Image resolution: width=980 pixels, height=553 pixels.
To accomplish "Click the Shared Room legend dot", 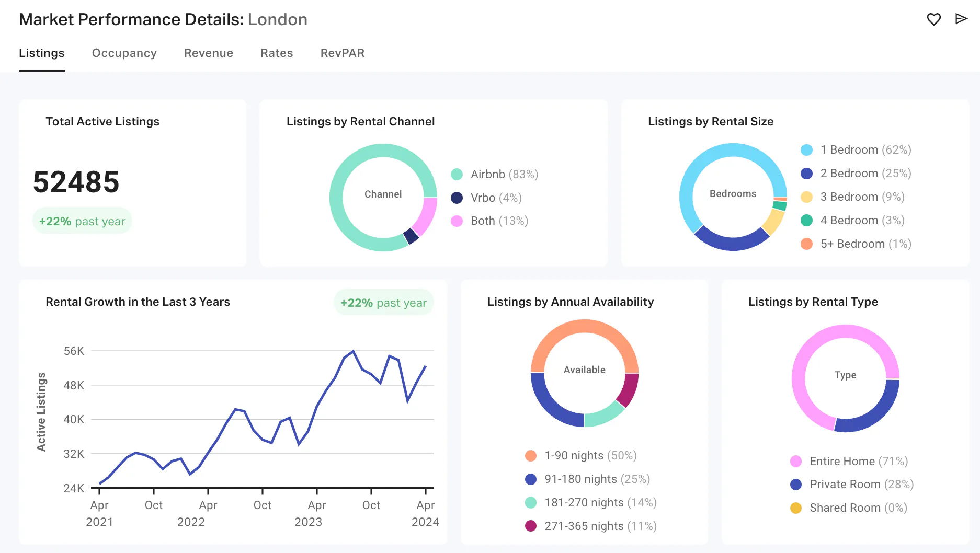I will point(795,508).
